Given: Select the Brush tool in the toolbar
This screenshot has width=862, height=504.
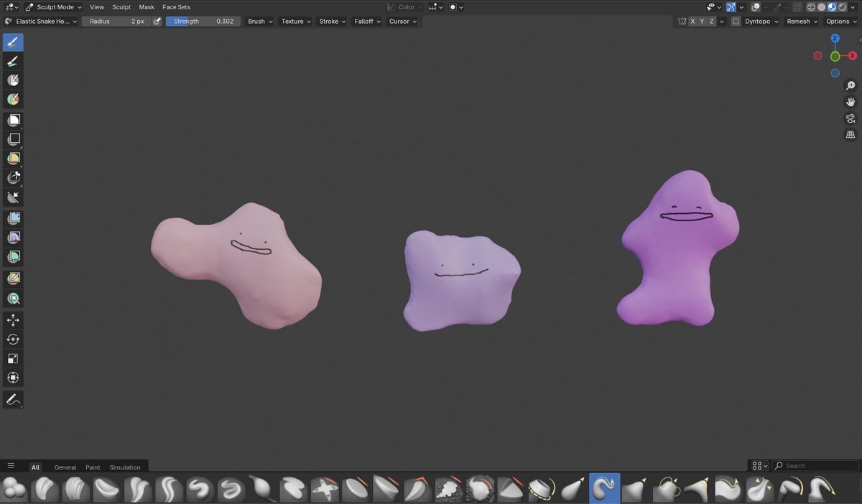Looking at the screenshot, I should [13, 42].
